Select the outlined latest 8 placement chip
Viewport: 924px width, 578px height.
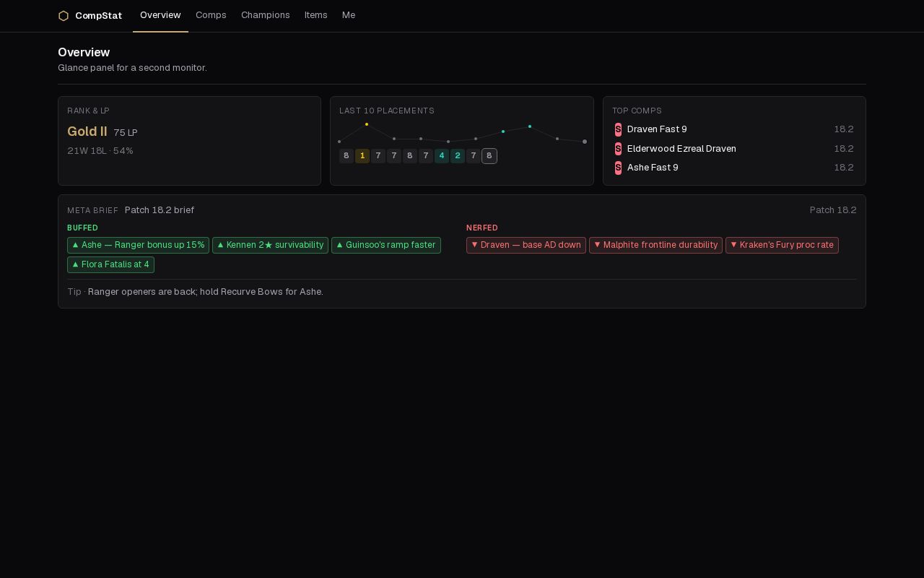489,156
